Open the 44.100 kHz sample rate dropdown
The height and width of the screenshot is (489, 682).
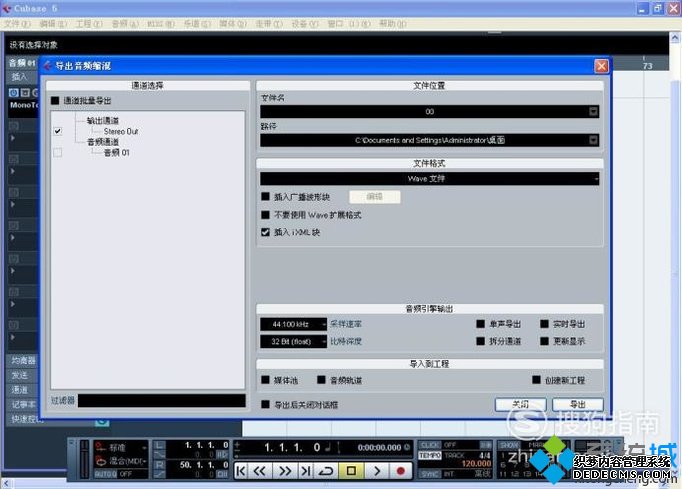[293, 324]
